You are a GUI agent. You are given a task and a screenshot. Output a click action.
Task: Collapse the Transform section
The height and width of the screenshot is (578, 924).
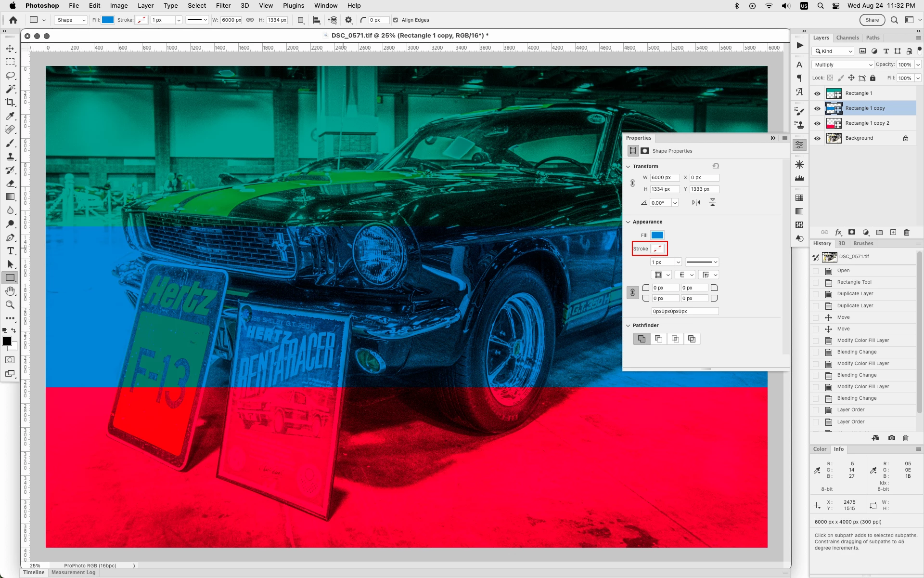pyautogui.click(x=628, y=166)
